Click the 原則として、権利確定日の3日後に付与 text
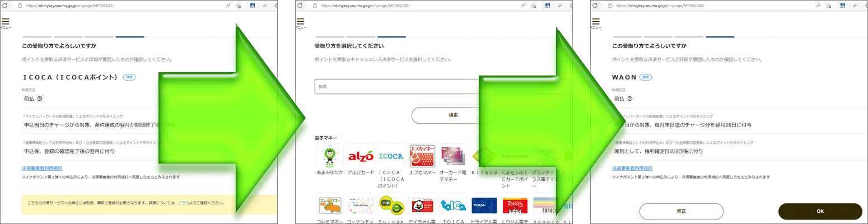The image size is (868, 224). click(x=659, y=151)
